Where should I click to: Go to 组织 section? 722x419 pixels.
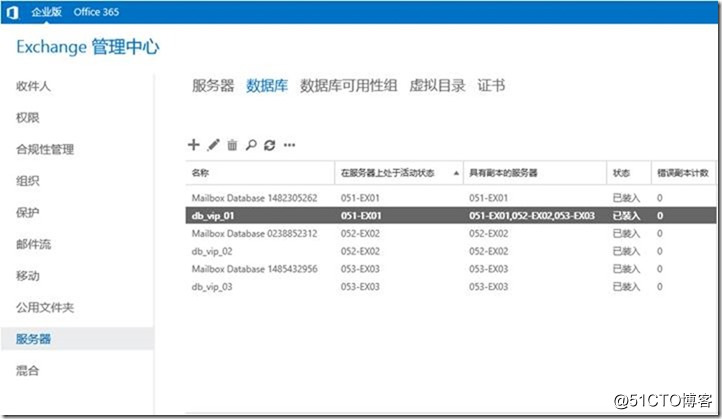click(x=28, y=181)
